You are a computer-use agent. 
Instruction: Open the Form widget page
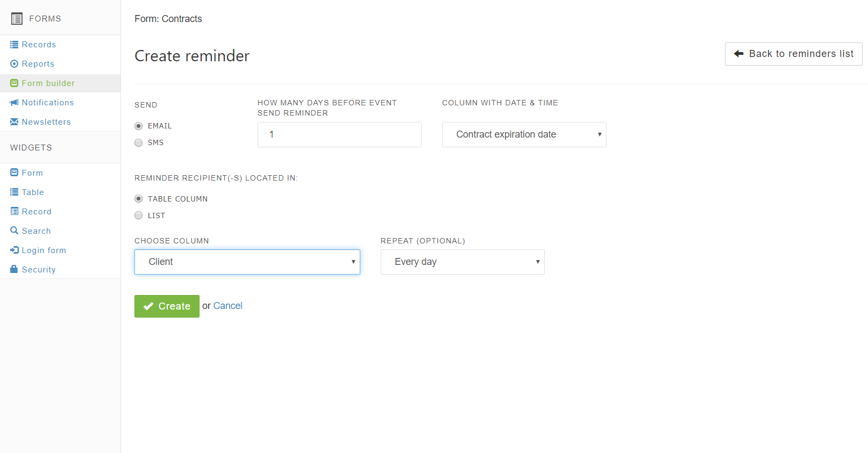(32, 173)
